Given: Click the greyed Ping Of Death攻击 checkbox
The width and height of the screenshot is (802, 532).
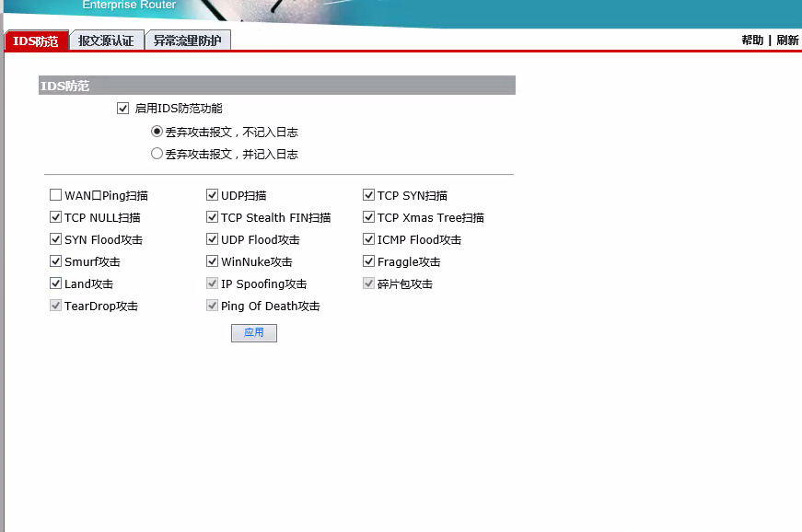Looking at the screenshot, I should coord(213,306).
